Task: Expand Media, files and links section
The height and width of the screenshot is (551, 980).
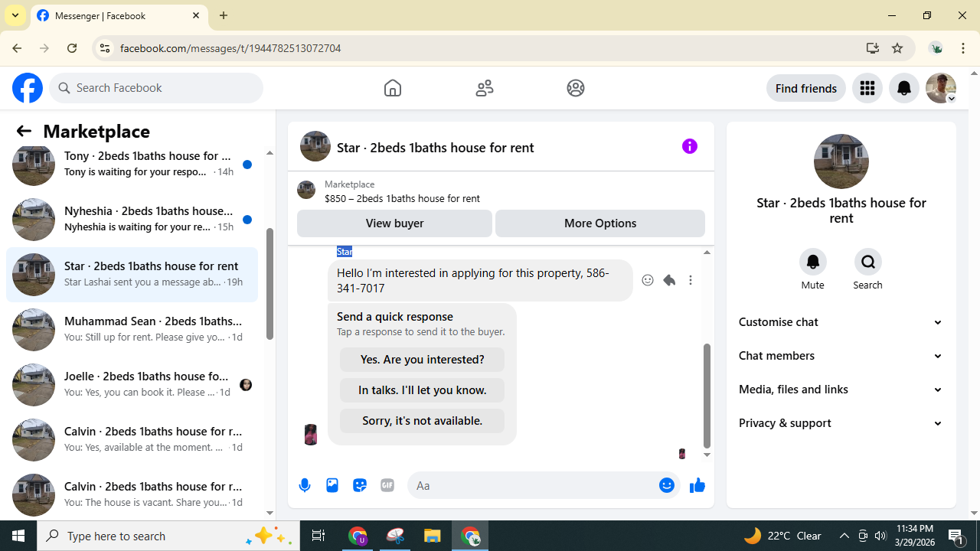Action: (841, 390)
